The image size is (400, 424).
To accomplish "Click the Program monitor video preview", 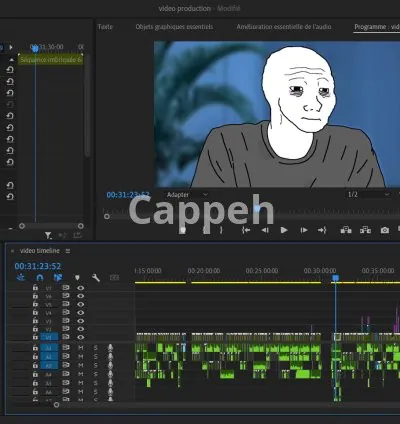I will point(277,114).
